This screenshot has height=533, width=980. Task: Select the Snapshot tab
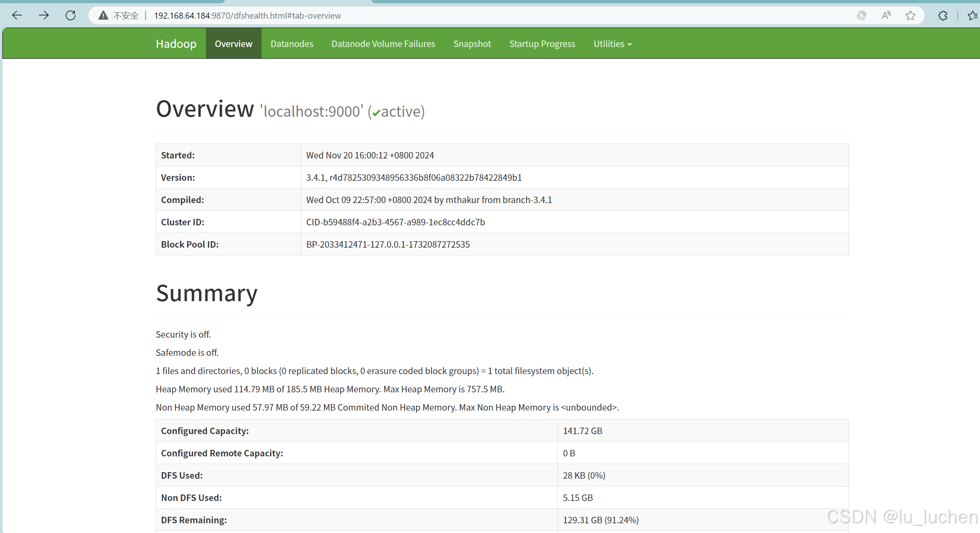(472, 44)
